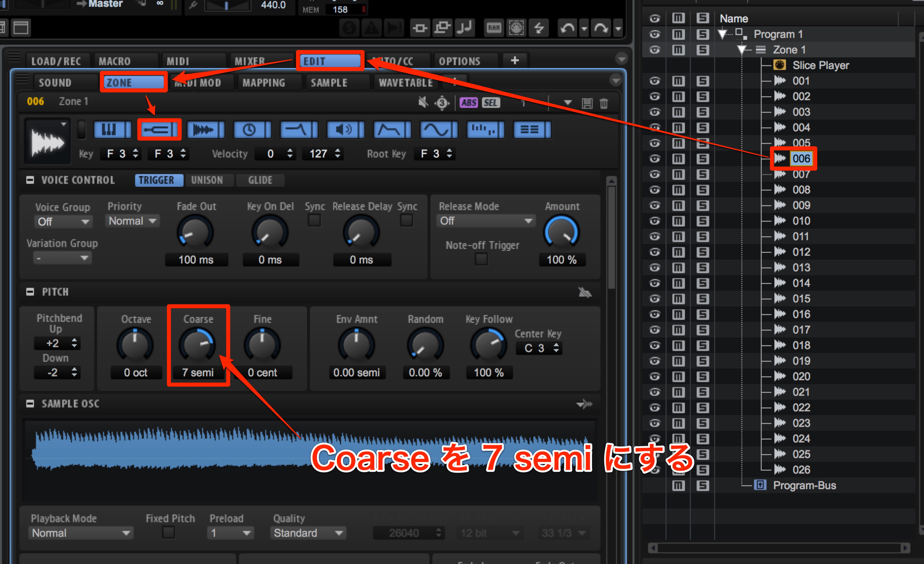Open the Priority Normal dropdown
924x564 pixels.
tap(133, 221)
